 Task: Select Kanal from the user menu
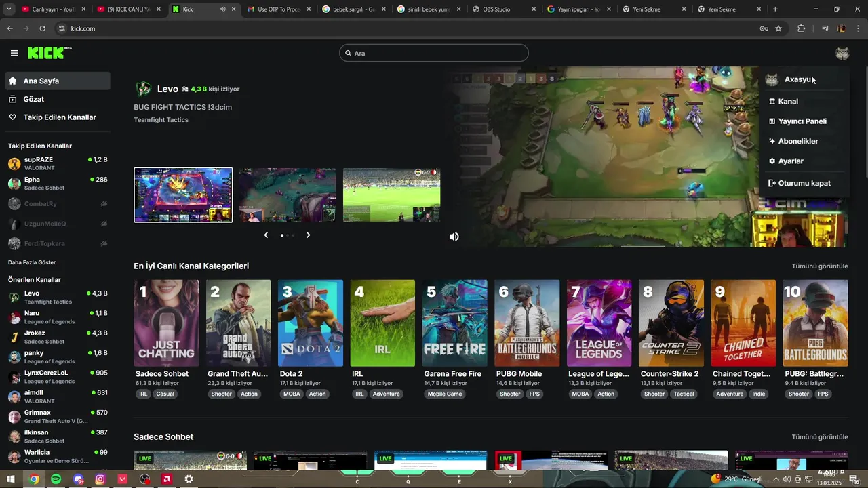804,102
